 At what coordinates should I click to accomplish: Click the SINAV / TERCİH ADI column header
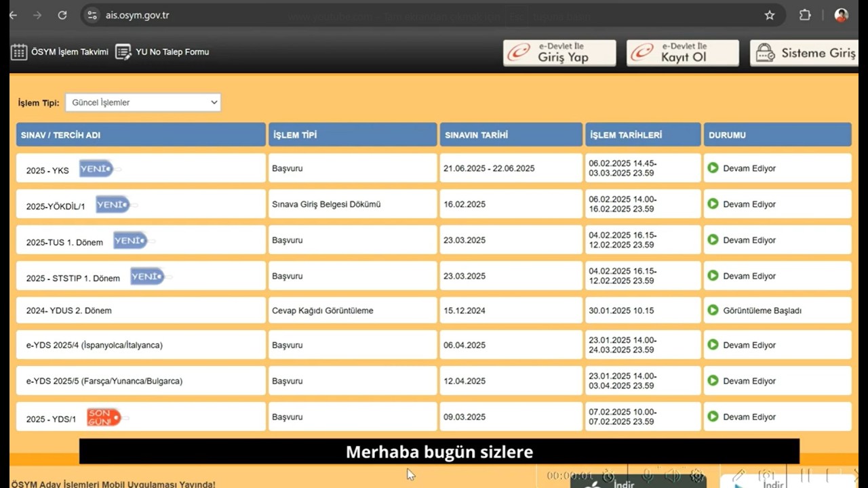point(141,135)
